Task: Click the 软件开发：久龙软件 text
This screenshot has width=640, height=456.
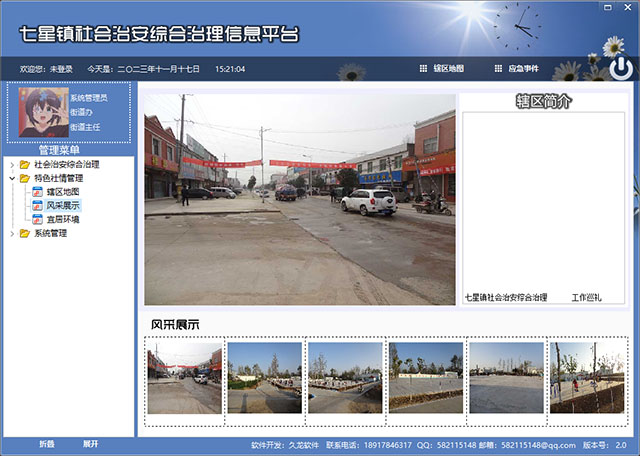Action: coord(285,445)
